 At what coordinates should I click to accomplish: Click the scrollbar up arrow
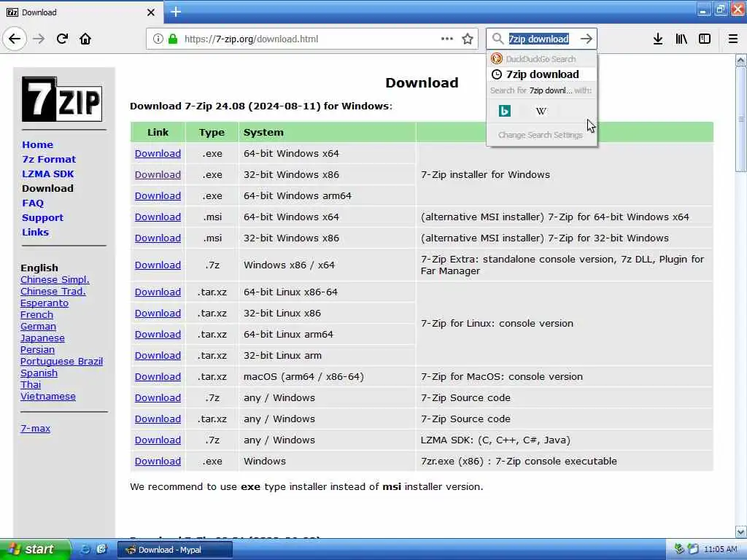(x=740, y=60)
